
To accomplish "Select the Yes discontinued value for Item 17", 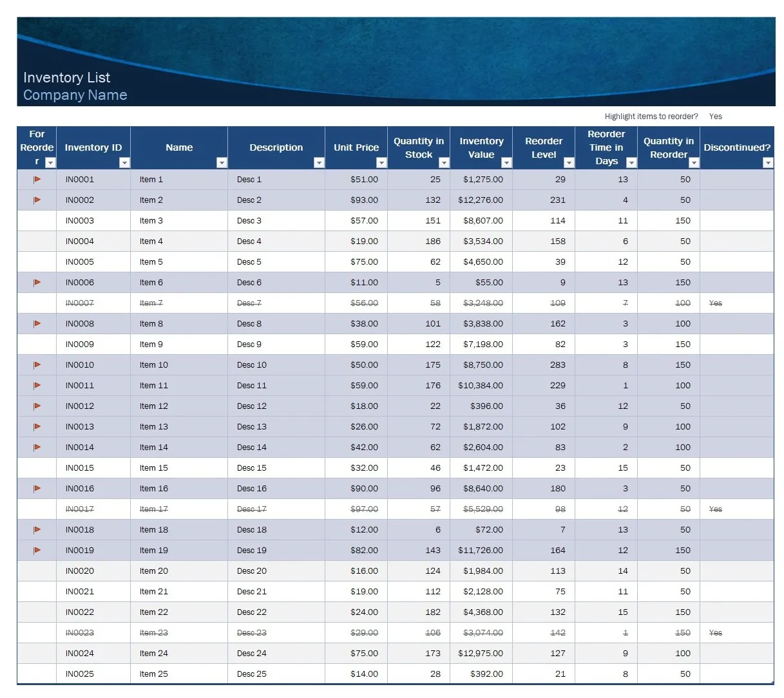I will 716,509.
